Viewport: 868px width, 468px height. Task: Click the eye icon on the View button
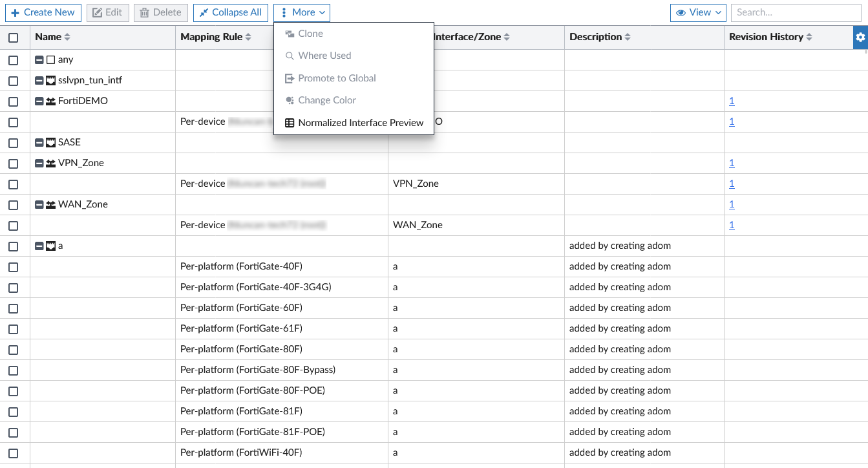(x=681, y=12)
